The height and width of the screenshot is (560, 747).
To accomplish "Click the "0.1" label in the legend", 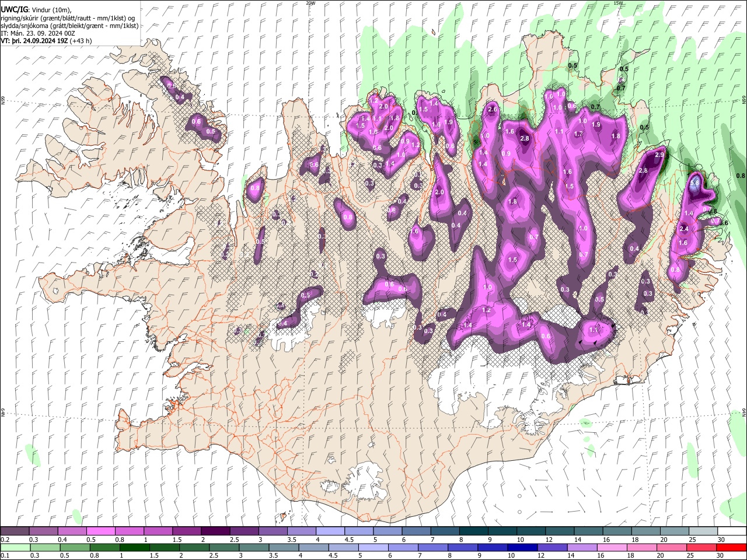I will coord(5,556).
